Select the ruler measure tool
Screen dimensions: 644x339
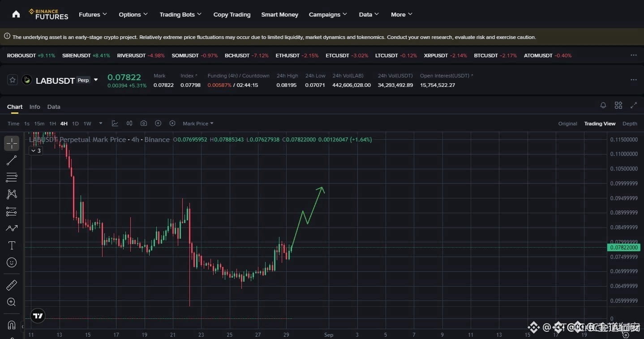[12, 285]
